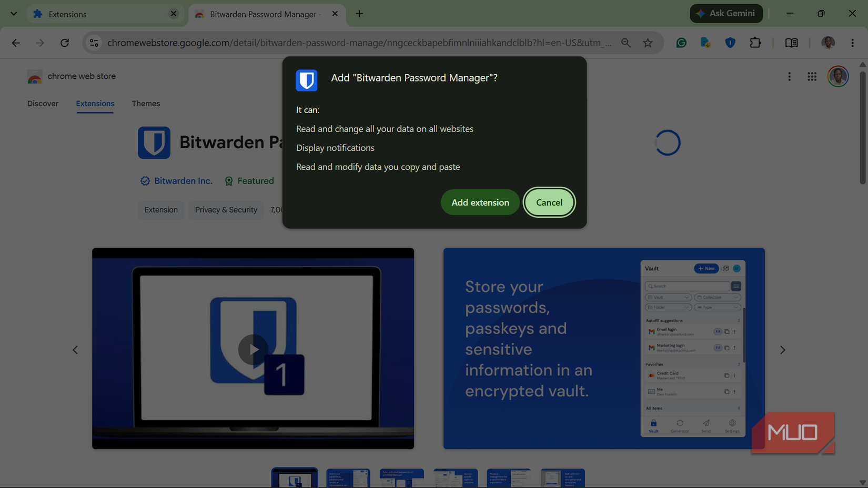Open the Chrome profile avatar in toolbar
Viewport: 868px width, 488px height.
click(828, 43)
